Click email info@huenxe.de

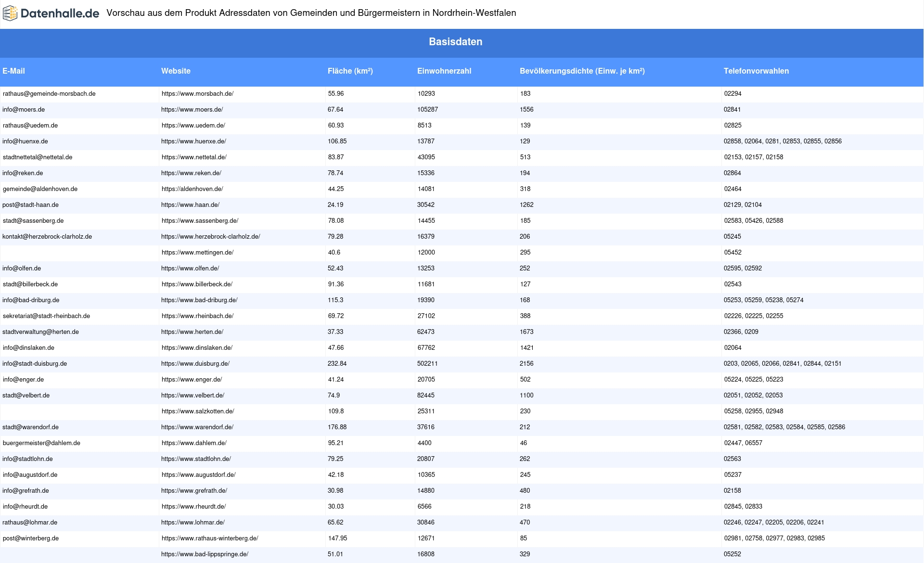pos(25,141)
